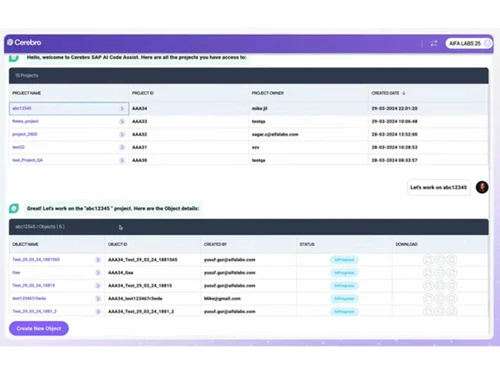Click the Projects count header bar

click(x=249, y=76)
